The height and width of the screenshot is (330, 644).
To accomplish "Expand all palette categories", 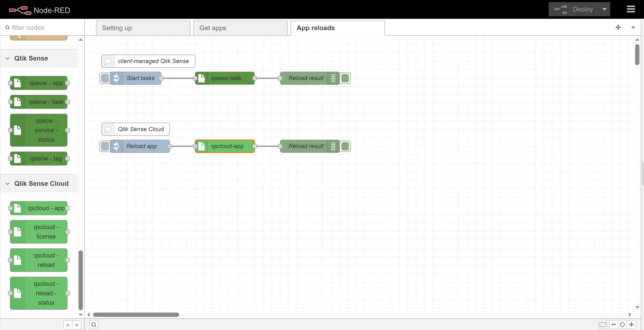I will [x=77, y=325].
